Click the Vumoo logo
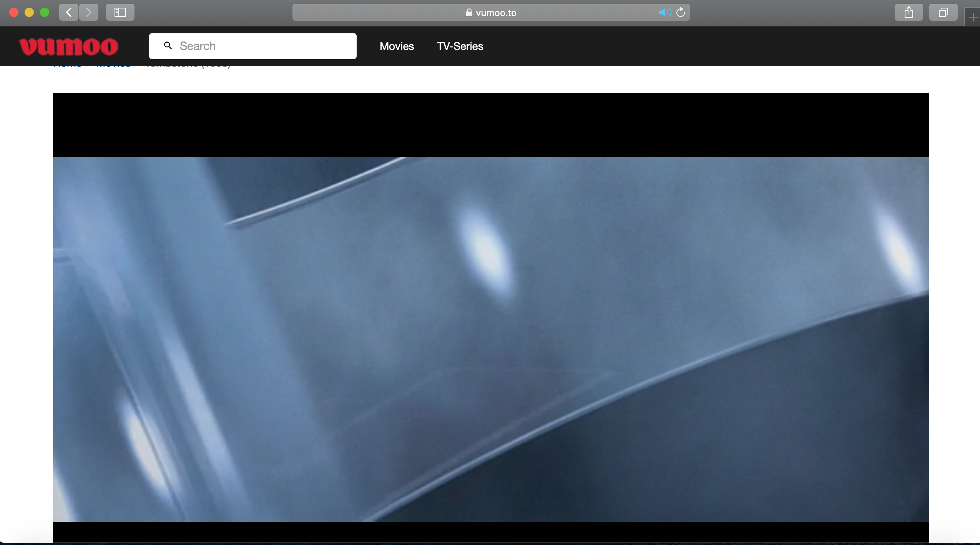Screen dimensions: 980x545 pyautogui.click(x=68, y=46)
